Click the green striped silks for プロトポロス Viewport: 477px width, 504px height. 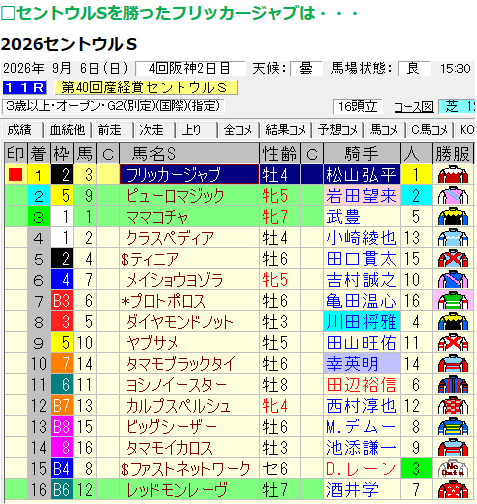coord(452,301)
